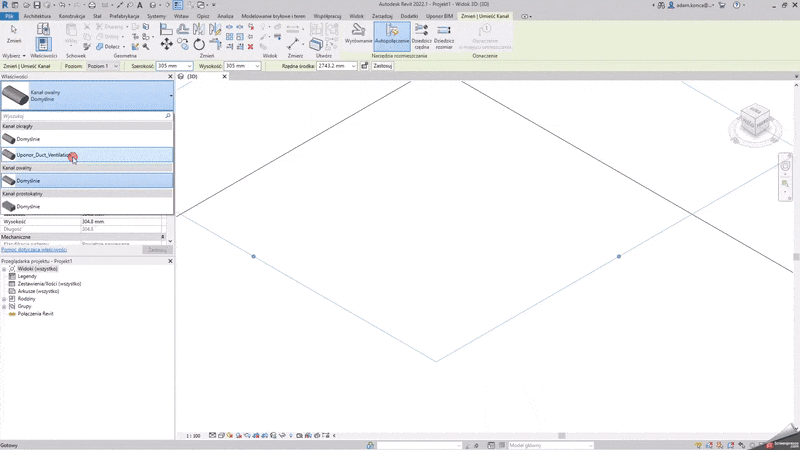Select Połączenia Revit in project browser

35,314
